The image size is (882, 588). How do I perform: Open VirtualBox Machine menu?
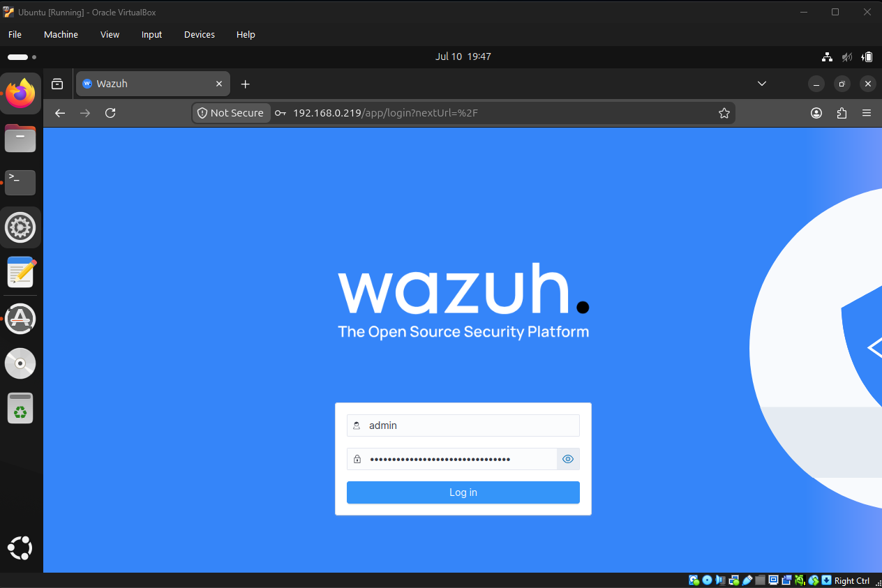click(x=61, y=34)
